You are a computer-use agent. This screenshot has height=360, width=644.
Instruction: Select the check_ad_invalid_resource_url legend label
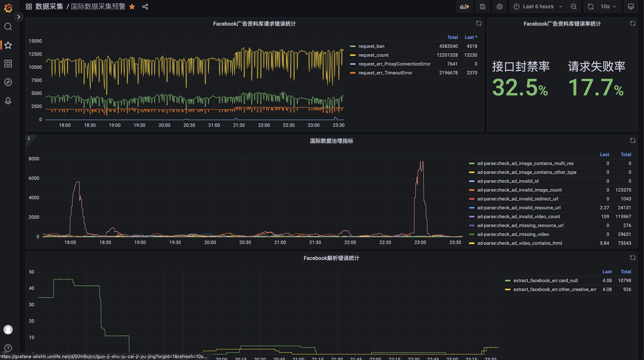pos(519,208)
